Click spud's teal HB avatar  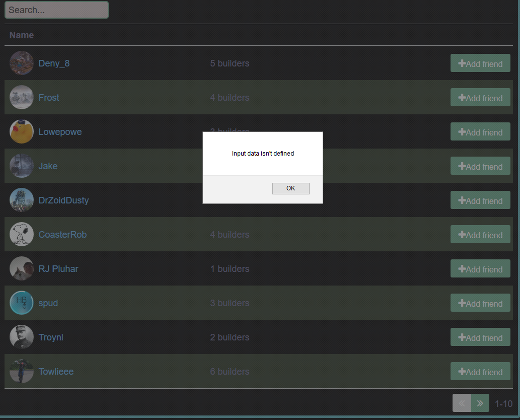22,303
